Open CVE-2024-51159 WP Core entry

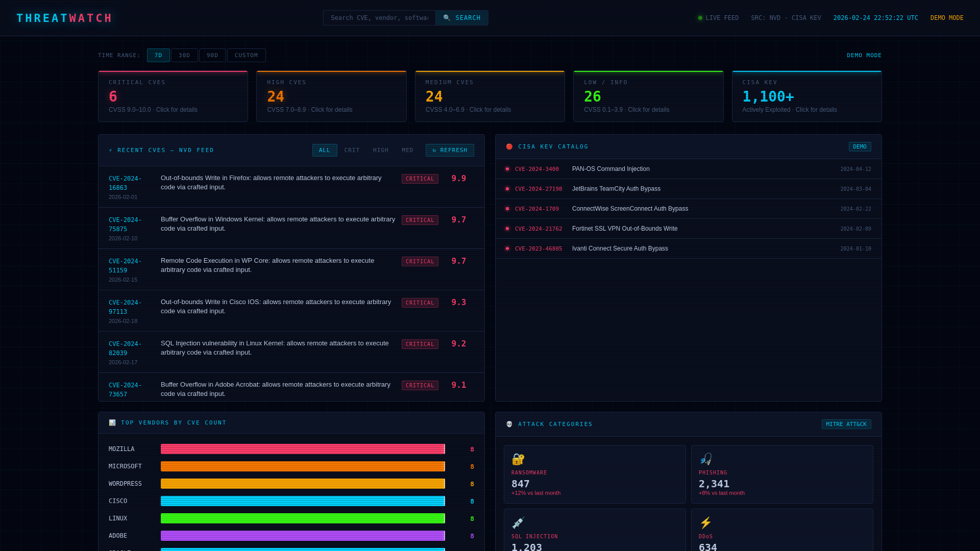(291, 269)
